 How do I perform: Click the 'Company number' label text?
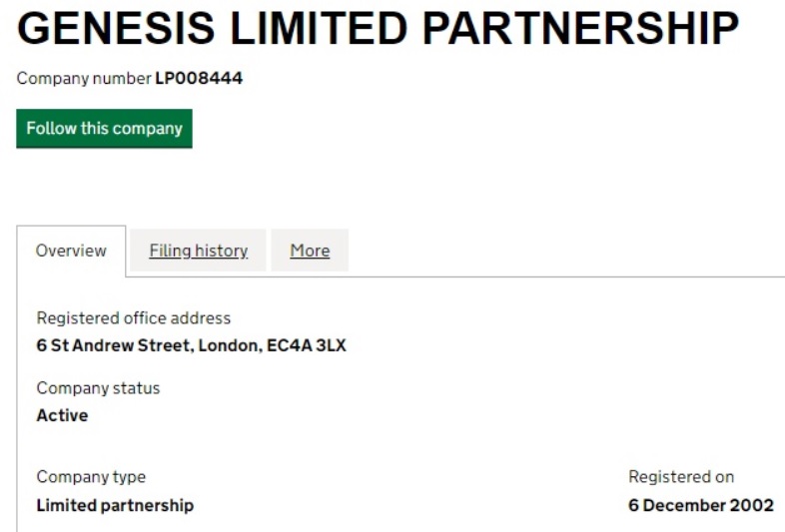[84, 78]
